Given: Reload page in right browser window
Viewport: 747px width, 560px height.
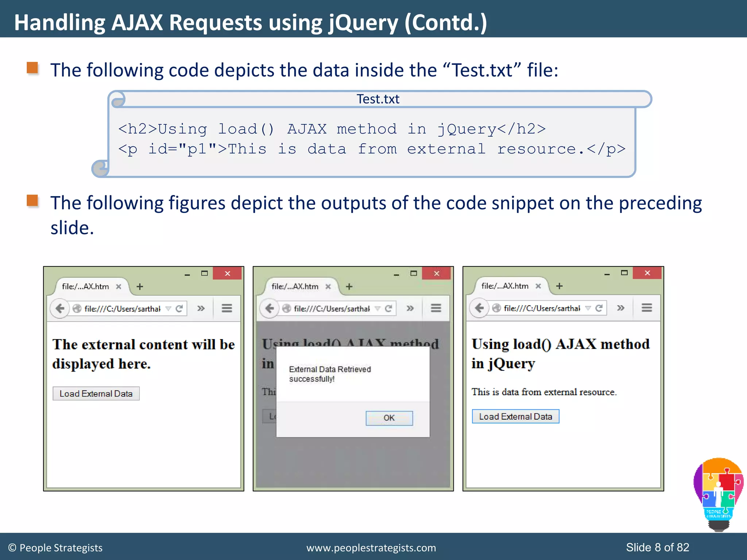Looking at the screenshot, I should coord(599,308).
